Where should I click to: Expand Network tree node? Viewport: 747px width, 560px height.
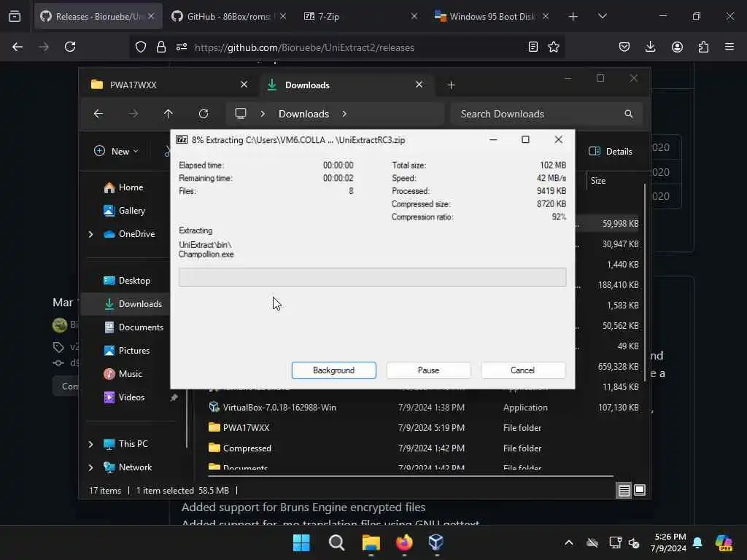tap(90, 467)
